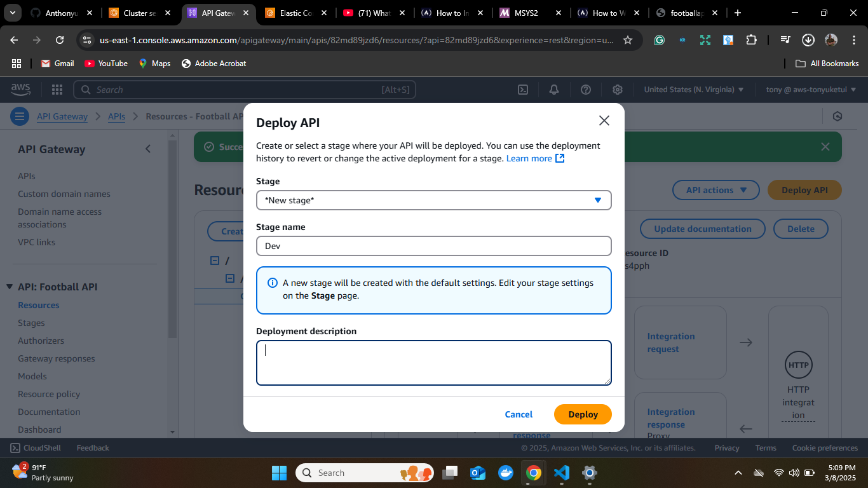
Task: Open the AWS settings gear icon
Action: pos(617,90)
